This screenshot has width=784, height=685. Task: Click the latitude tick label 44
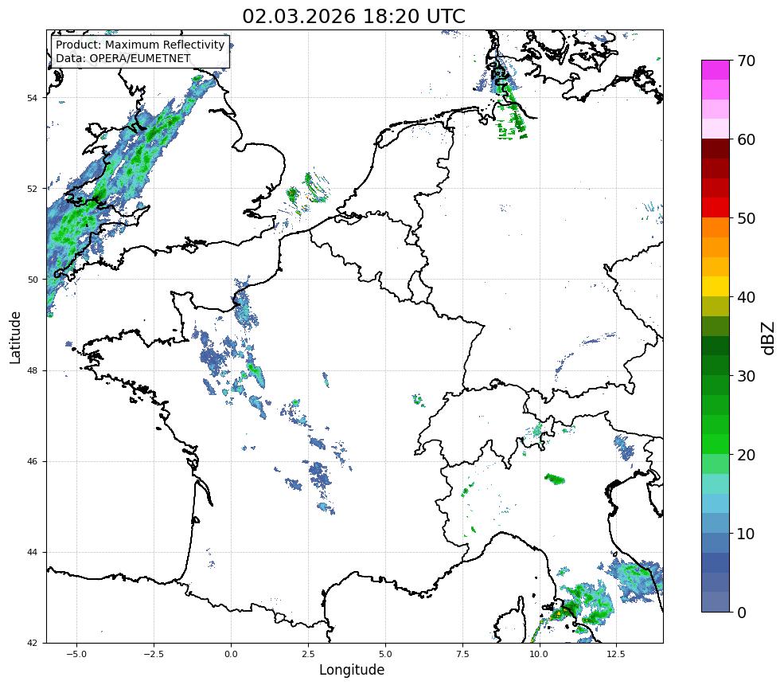32,553
